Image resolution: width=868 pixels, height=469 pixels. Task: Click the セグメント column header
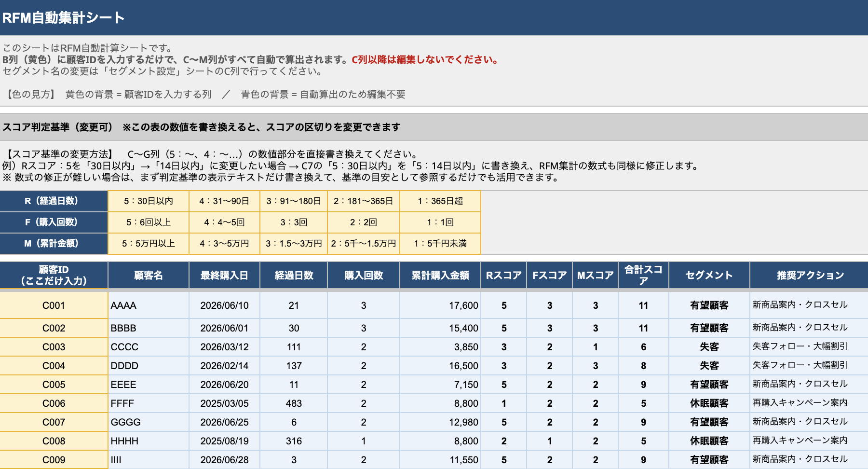[x=709, y=276]
